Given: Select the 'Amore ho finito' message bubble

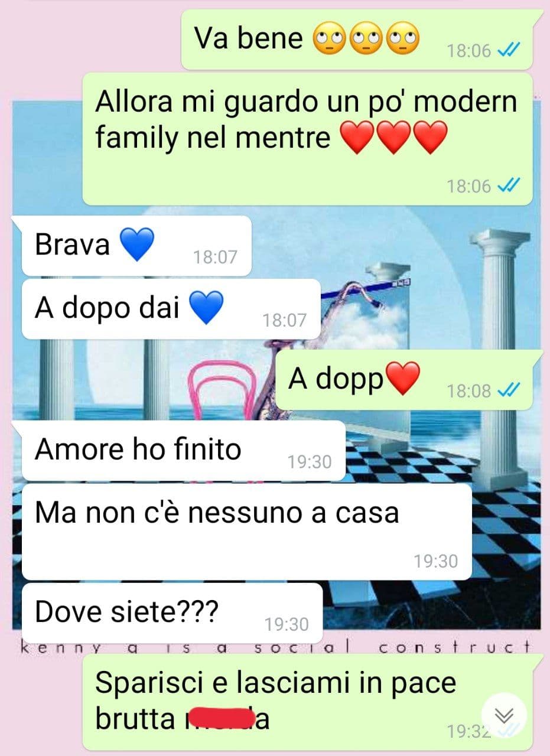Looking at the screenshot, I should coord(183,451).
